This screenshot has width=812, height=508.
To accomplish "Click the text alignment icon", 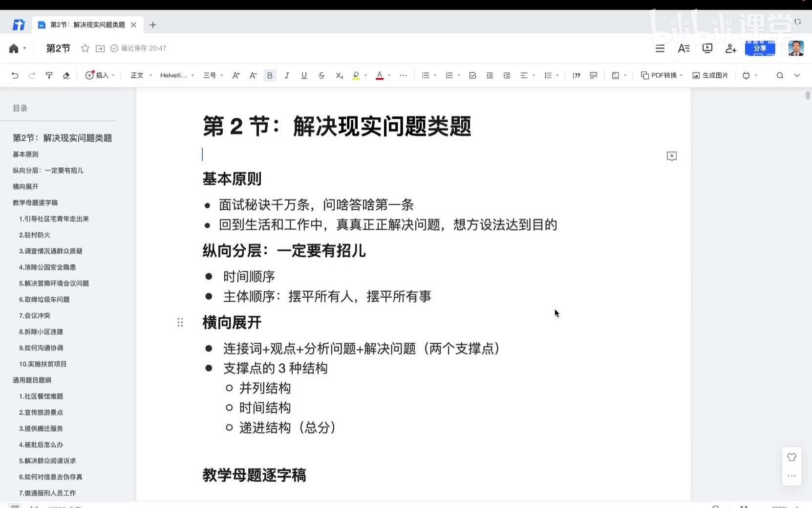I will pyautogui.click(x=524, y=75).
